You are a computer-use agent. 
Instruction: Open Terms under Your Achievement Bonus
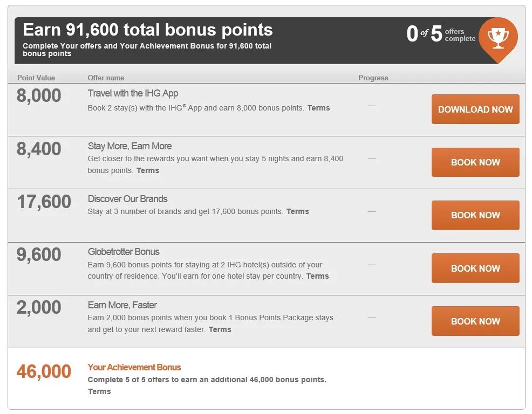pos(99,391)
